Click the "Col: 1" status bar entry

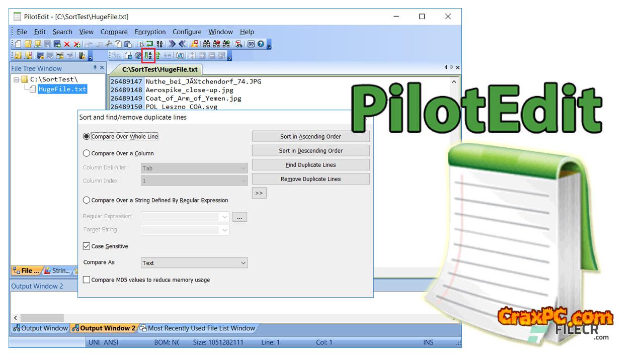point(324,342)
